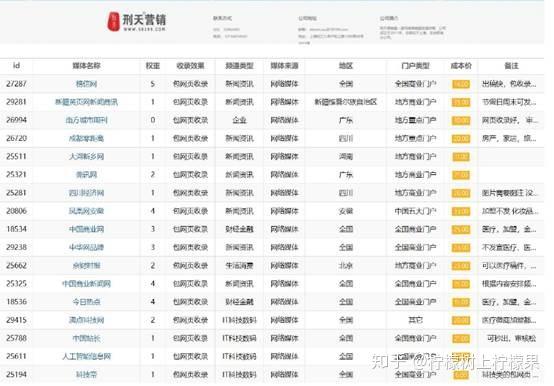Click the orange price badge in row 27287
The width and height of the screenshot is (554, 386).
pyautogui.click(x=461, y=84)
